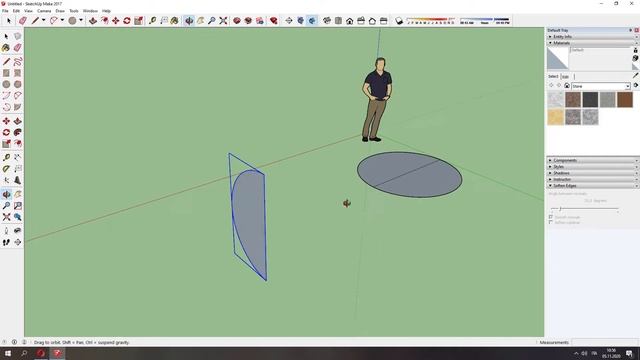Pick the yellow sandstone material swatch
Viewport: 640px width, 360px height.
tap(556, 117)
